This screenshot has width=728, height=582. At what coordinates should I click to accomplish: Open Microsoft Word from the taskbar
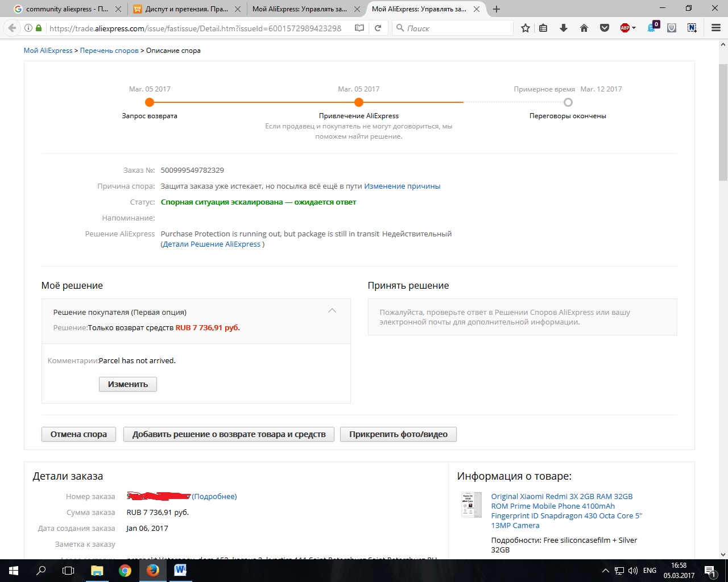(181, 571)
